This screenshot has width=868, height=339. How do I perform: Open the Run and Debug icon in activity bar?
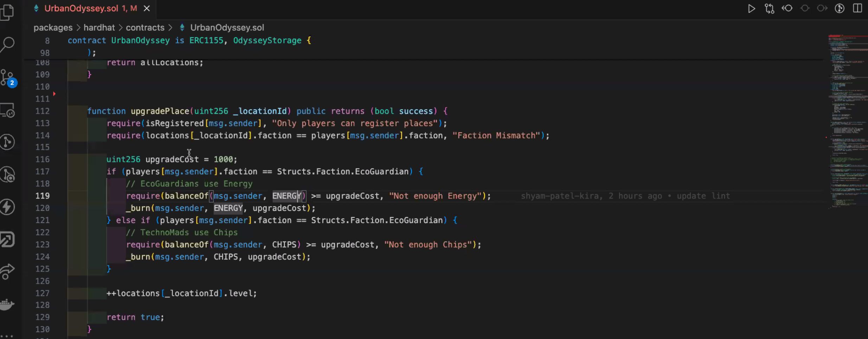coord(8,175)
